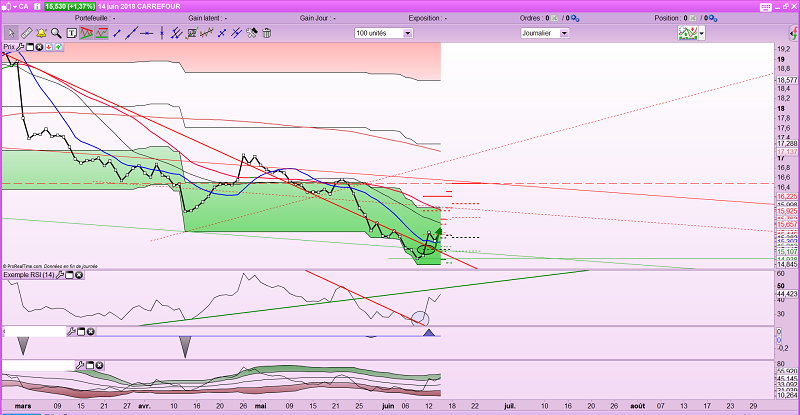Screen dimensions: 800x415
Task: Select the parallel channel lines tool
Action: pos(177,33)
